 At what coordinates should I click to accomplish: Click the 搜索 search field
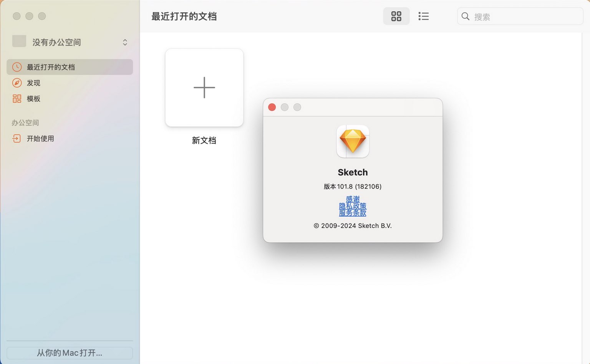(520, 16)
